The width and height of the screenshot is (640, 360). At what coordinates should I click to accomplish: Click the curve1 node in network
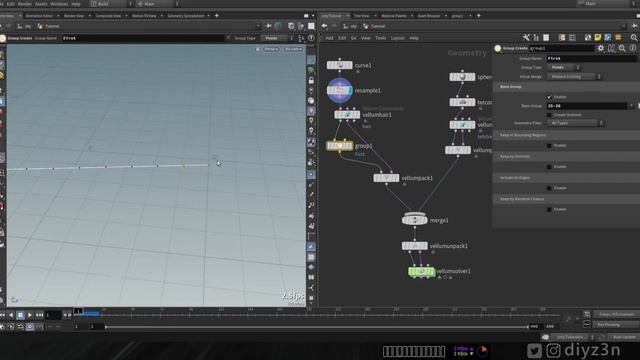(339, 65)
